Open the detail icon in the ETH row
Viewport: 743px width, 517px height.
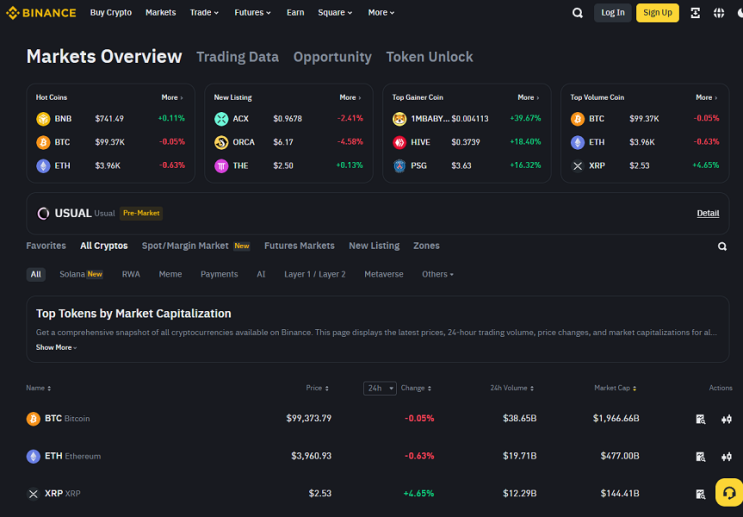coord(700,456)
